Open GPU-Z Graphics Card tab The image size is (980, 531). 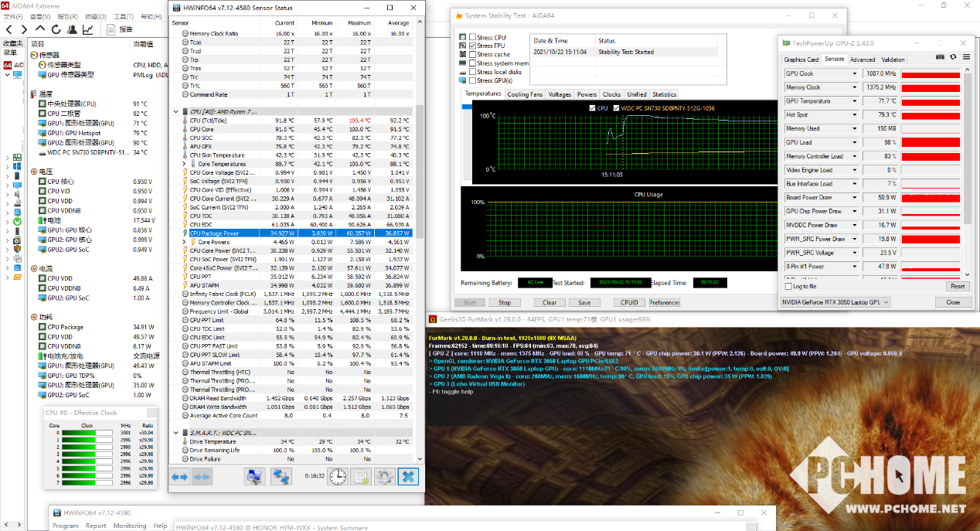tap(801, 60)
